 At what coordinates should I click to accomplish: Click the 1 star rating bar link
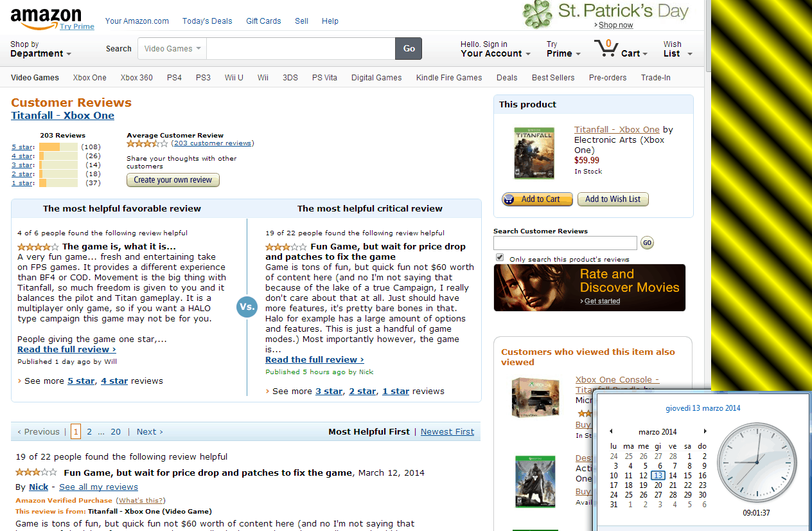tap(22, 183)
